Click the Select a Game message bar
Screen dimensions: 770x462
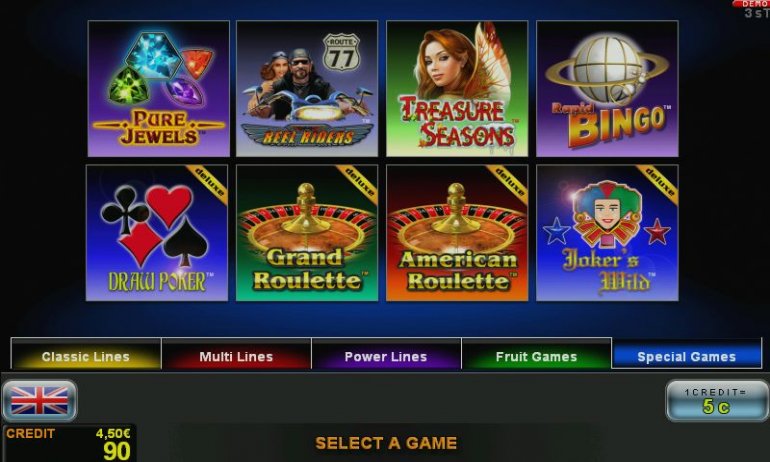pos(386,443)
